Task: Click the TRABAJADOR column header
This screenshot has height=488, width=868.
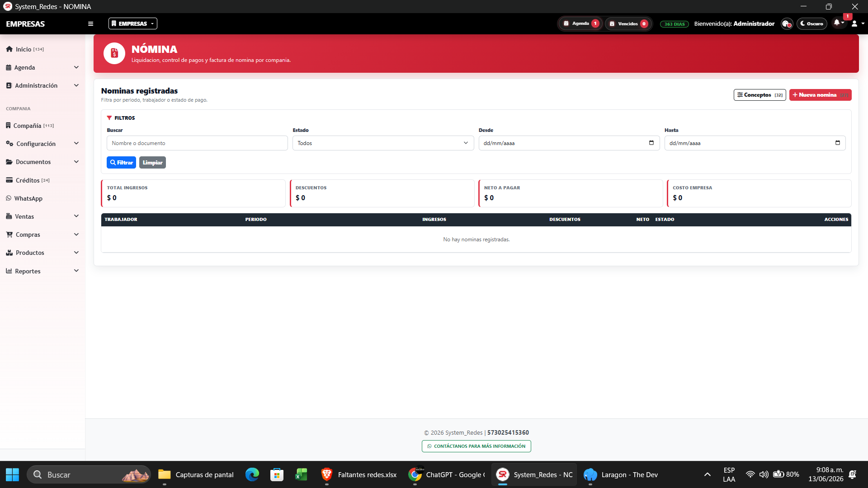Action: [x=121, y=220]
